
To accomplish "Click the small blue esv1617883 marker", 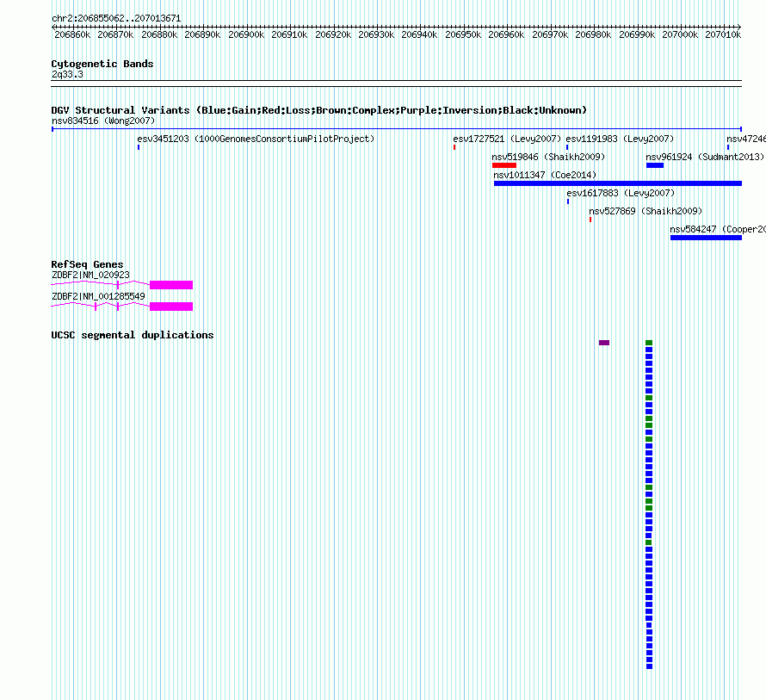I will (x=568, y=201).
